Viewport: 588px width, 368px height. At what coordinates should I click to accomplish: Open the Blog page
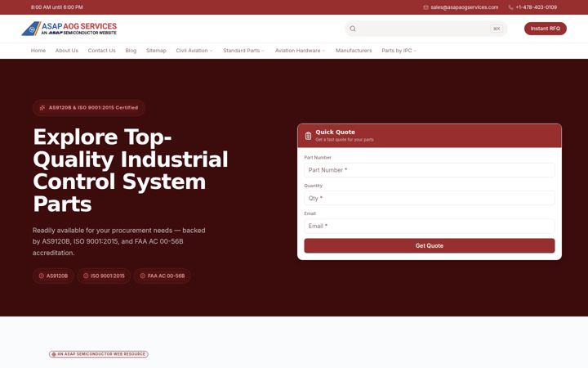point(131,51)
